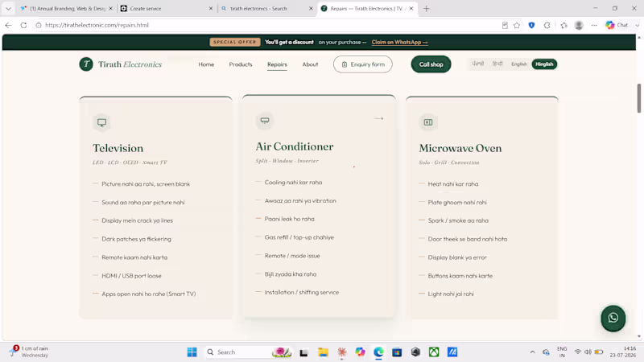Show hidden system tray icons chevron
The image size is (644, 362).
click(x=532, y=352)
